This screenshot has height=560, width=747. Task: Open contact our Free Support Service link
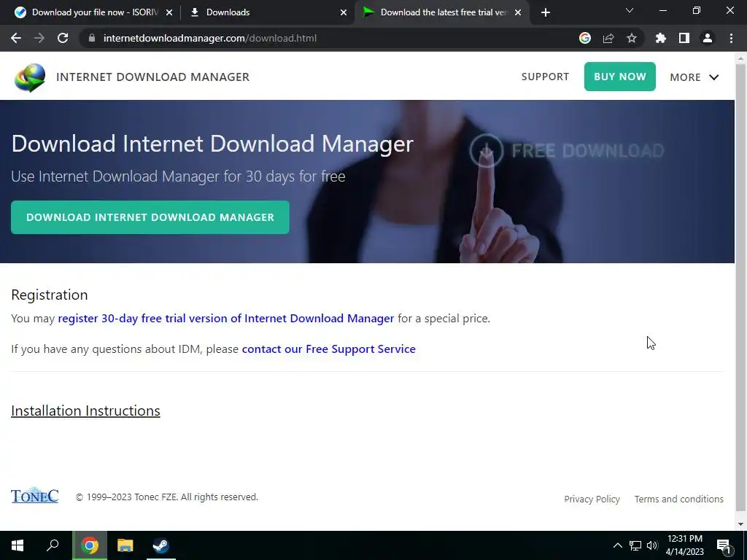tap(329, 349)
